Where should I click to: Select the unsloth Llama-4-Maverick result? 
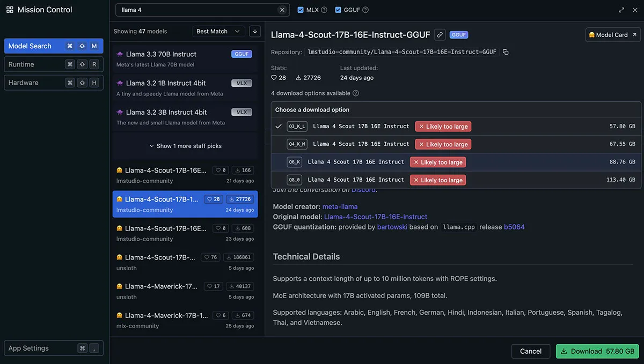[x=185, y=291]
